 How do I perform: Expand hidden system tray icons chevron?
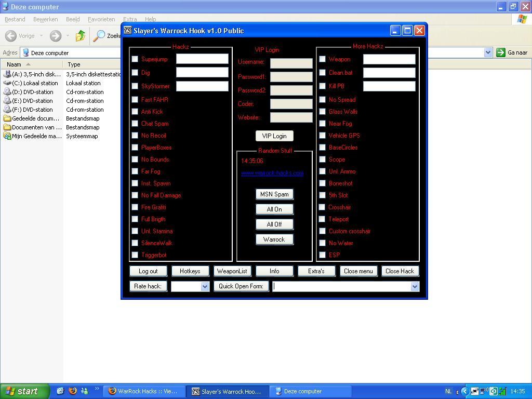(465, 391)
